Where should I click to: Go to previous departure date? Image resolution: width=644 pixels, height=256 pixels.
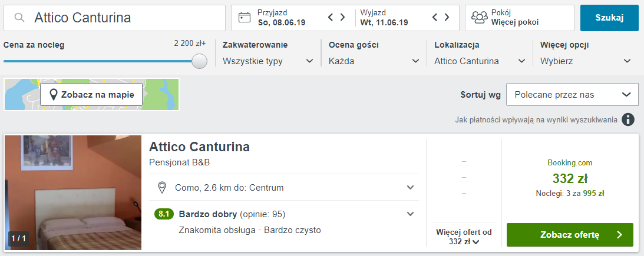click(435, 18)
